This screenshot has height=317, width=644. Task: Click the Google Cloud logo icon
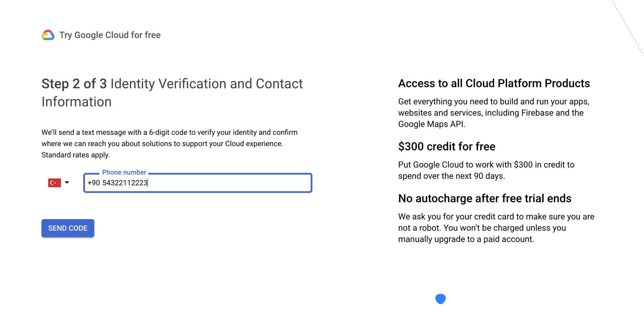[x=48, y=35]
